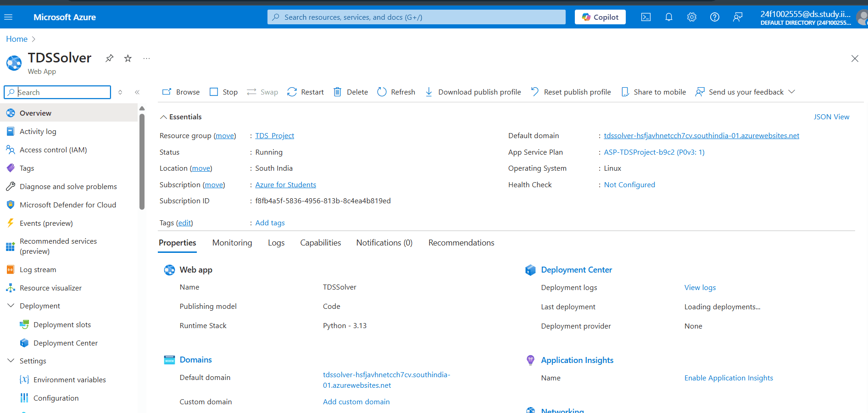Collapse the Essentials section
Screen dimensions: 868x413
pos(163,117)
